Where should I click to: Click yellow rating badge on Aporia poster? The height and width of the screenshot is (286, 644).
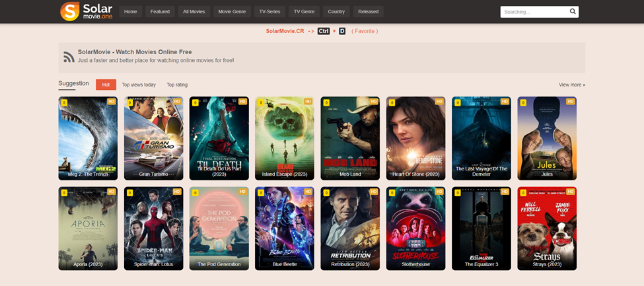[64, 193]
